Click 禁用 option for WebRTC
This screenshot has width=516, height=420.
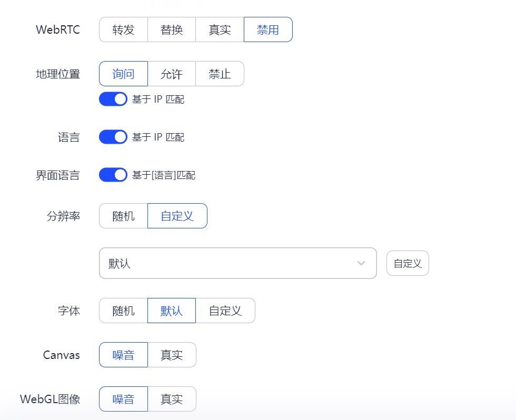pos(268,29)
